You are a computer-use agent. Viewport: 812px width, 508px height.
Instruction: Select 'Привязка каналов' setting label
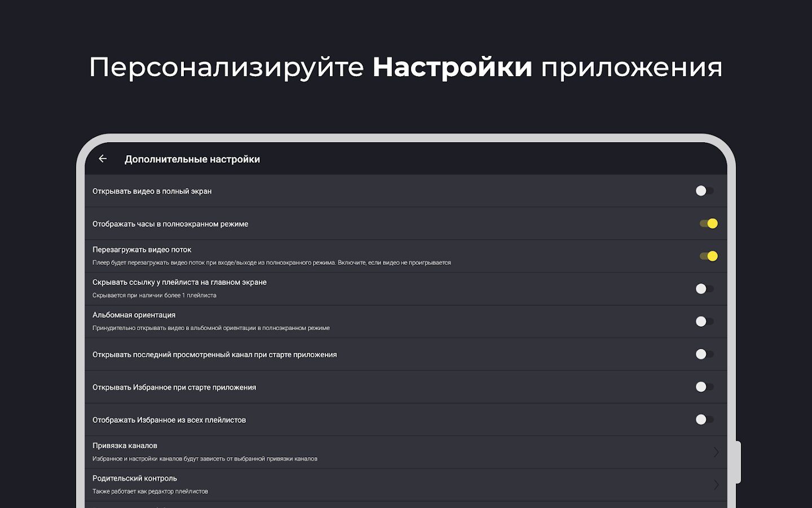pyautogui.click(x=125, y=446)
